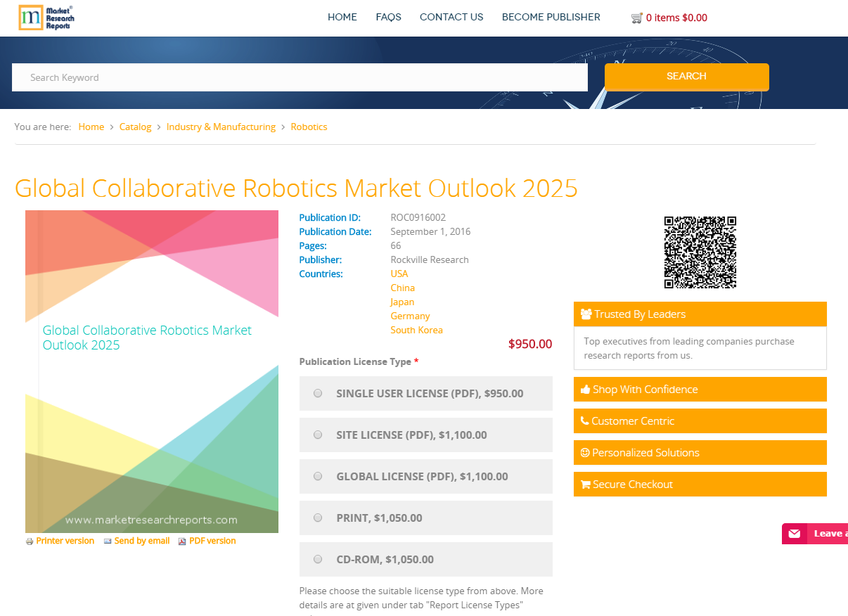
Task: Click the Market Research Reports logo
Action: (45, 18)
